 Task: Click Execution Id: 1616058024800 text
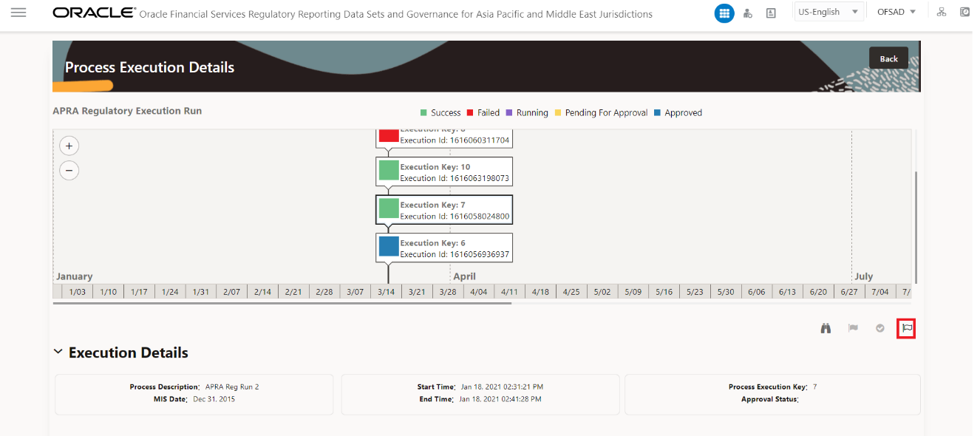(x=455, y=217)
